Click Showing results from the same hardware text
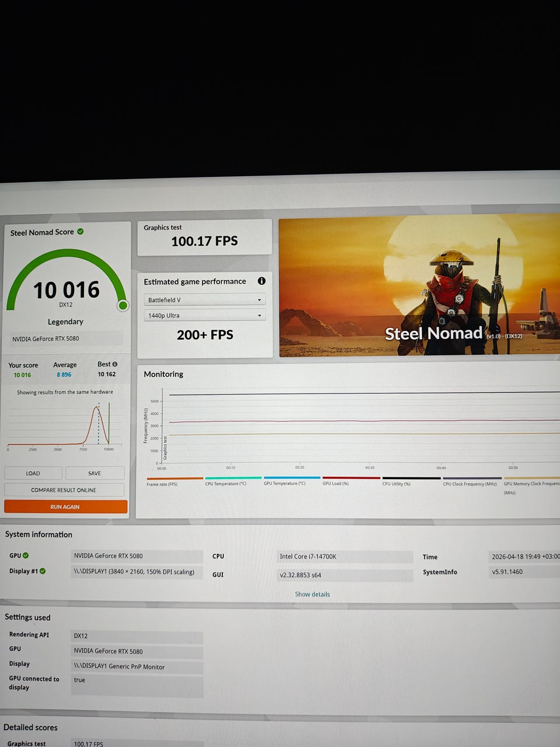 coord(65,392)
